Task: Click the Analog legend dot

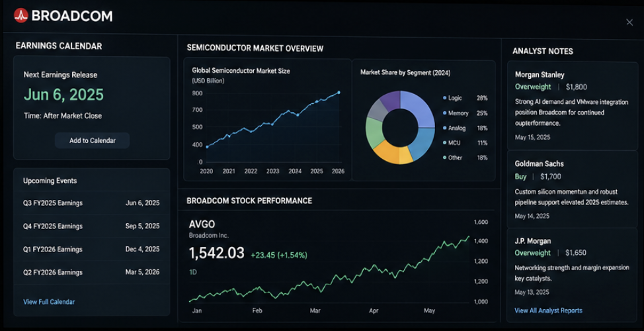Action: [445, 128]
